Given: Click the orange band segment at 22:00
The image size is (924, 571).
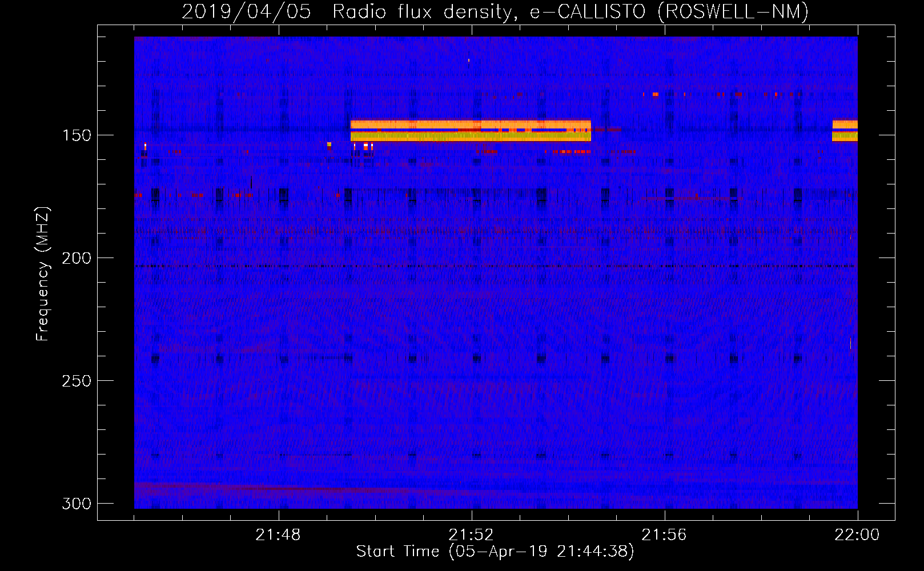Looking at the screenshot, I should [845, 130].
